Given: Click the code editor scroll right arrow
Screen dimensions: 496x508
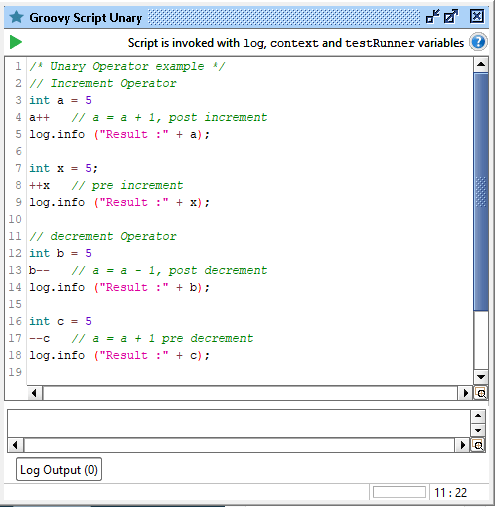Looking at the screenshot, I should click(x=465, y=393).
